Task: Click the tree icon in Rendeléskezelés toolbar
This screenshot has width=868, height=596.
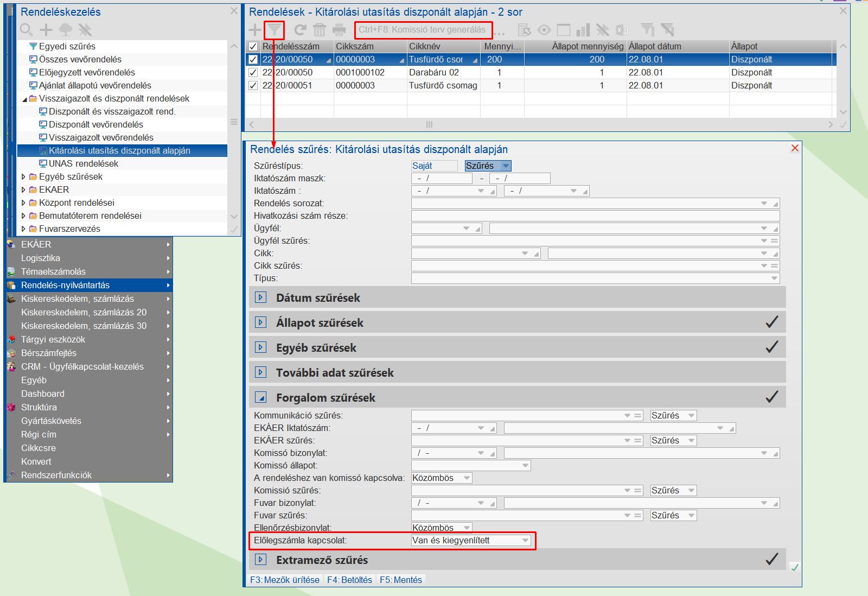Action: [66, 30]
